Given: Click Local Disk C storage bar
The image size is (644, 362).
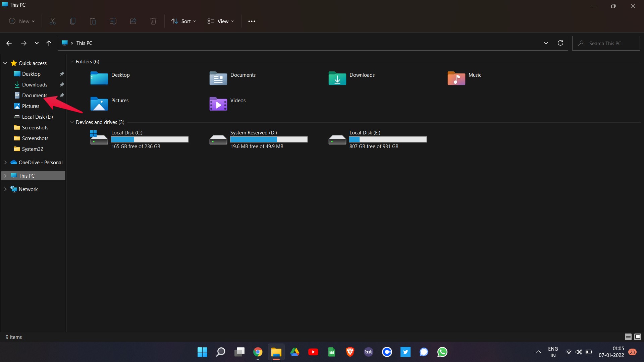Looking at the screenshot, I should click(150, 140).
